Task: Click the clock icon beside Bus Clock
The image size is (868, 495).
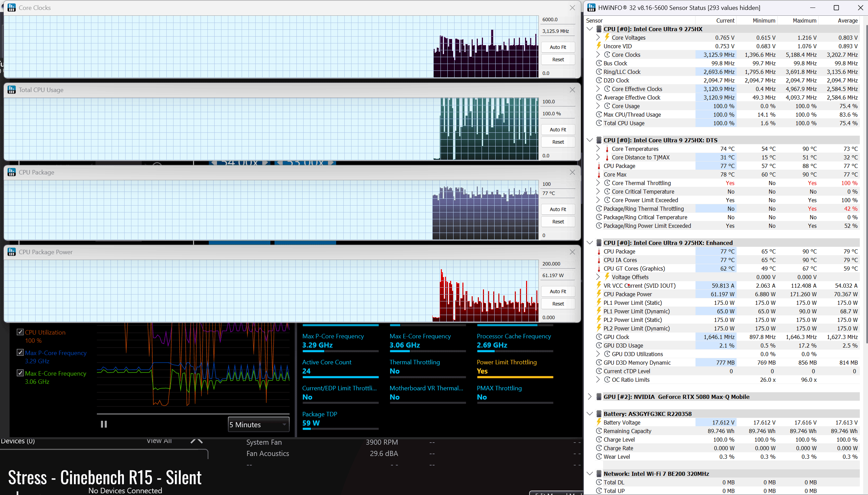Action: point(599,63)
